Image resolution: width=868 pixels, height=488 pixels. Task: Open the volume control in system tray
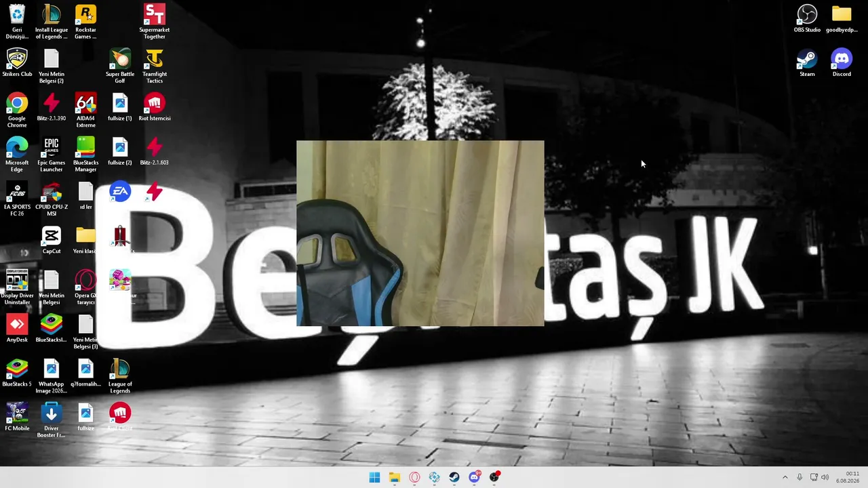pos(825,477)
